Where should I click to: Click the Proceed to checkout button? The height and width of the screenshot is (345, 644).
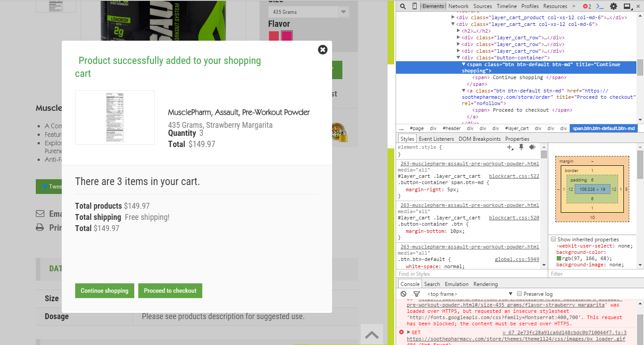[170, 290]
